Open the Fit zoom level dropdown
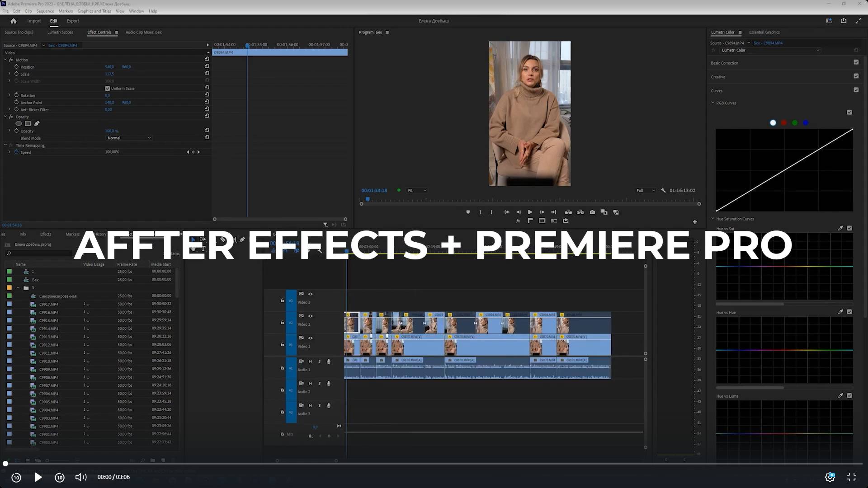 416,190
